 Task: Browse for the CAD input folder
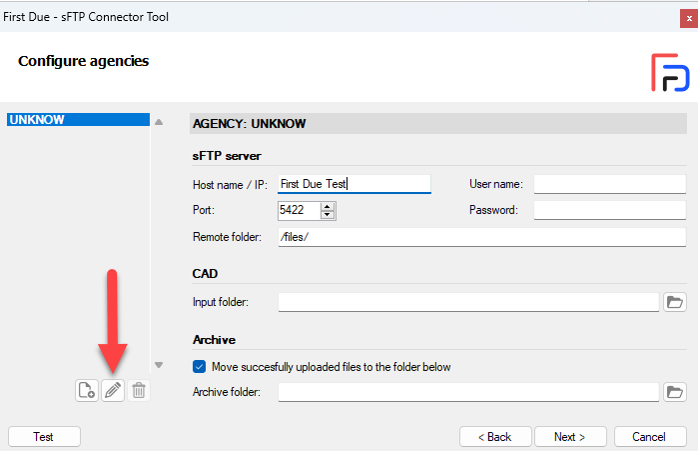point(675,302)
